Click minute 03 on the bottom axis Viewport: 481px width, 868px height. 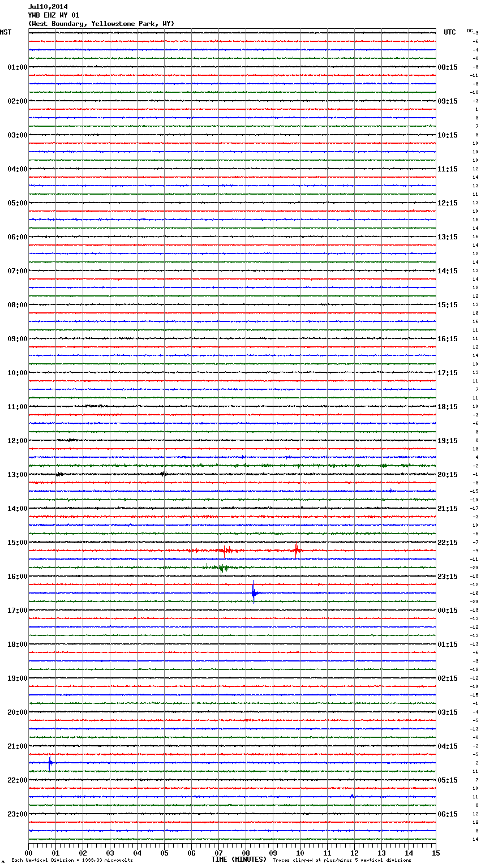(110, 853)
